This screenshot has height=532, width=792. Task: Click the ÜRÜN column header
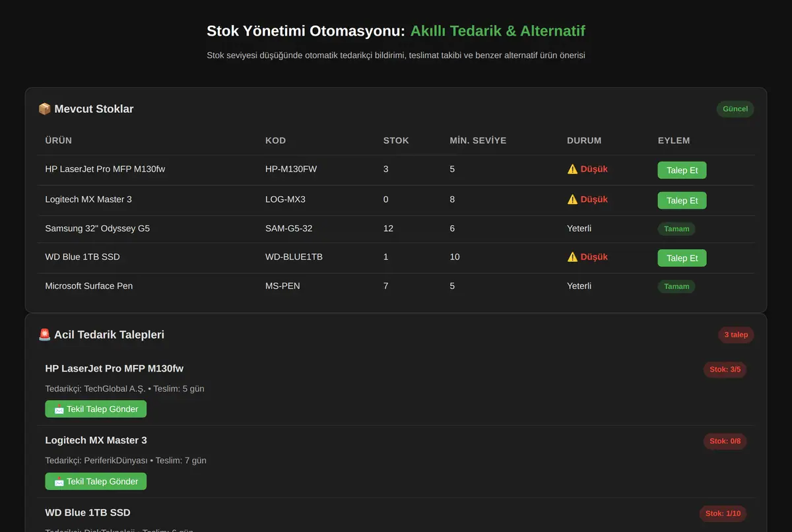pyautogui.click(x=59, y=141)
